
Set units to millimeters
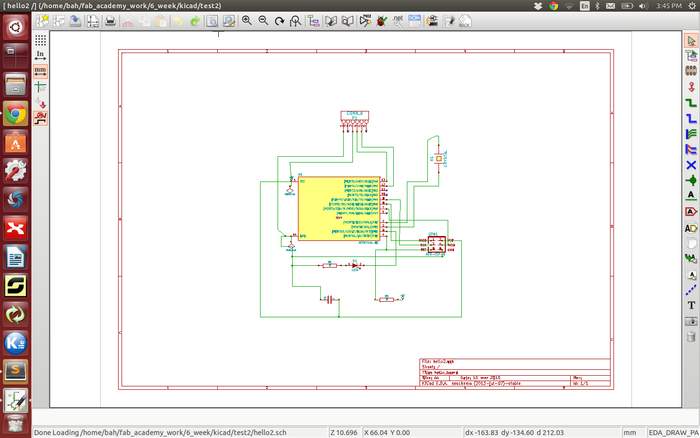click(41, 71)
